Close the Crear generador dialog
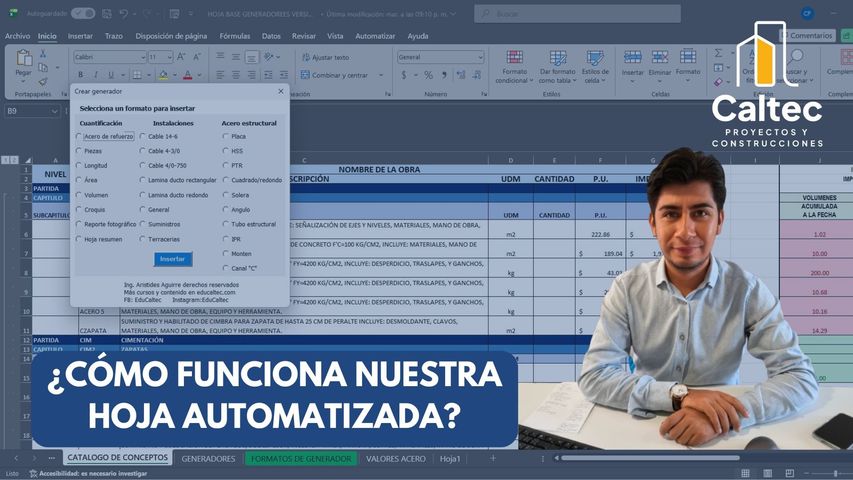The image size is (853, 480). pos(281,91)
